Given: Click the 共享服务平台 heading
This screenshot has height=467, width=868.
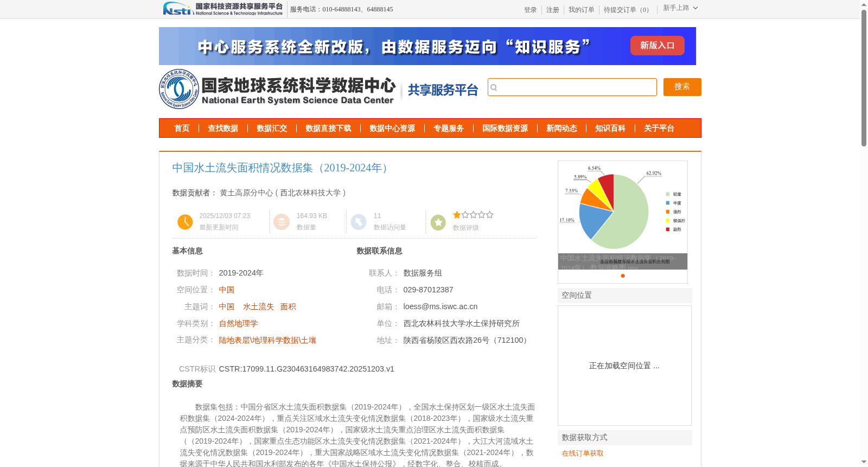Looking at the screenshot, I should pyautogui.click(x=443, y=90).
